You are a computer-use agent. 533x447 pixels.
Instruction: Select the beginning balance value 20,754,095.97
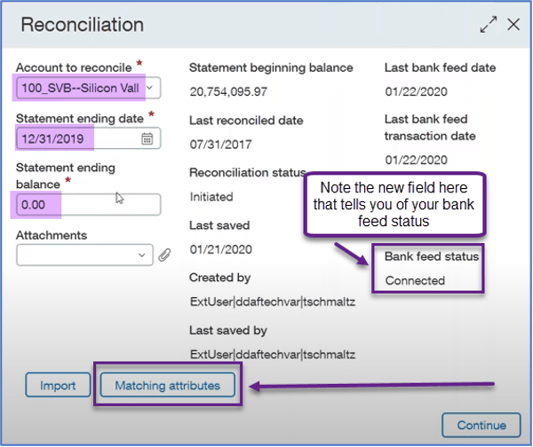point(228,92)
